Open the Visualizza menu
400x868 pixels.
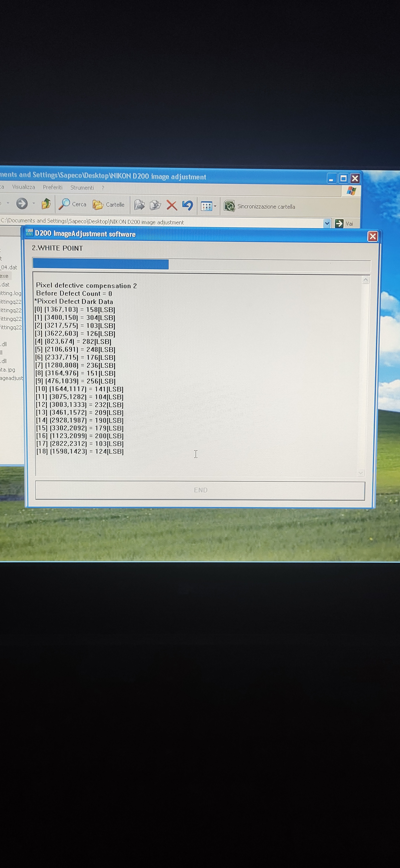24,187
